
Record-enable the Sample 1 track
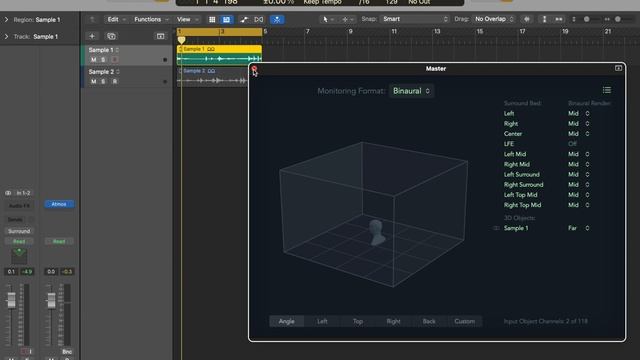point(115,60)
